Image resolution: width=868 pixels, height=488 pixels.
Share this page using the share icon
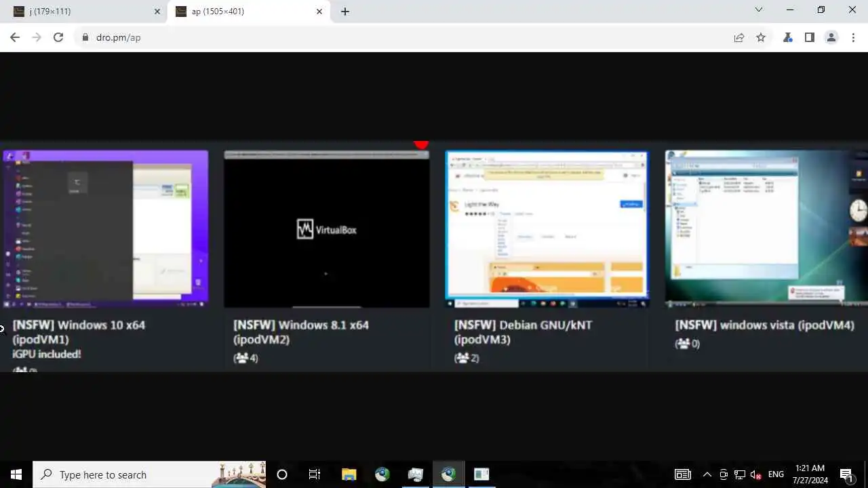coord(739,37)
